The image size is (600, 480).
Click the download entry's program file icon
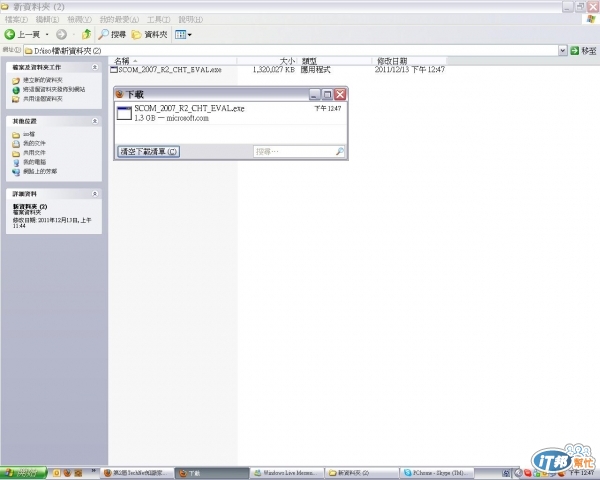(124, 113)
